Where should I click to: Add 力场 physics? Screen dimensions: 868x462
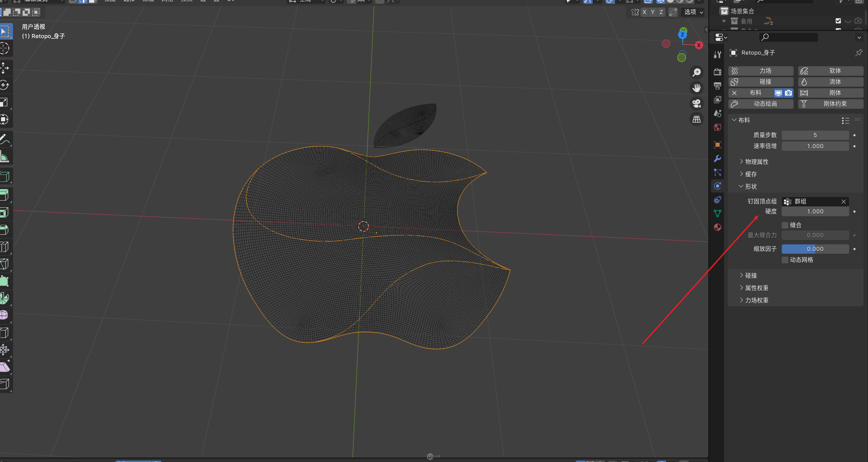[x=761, y=71]
